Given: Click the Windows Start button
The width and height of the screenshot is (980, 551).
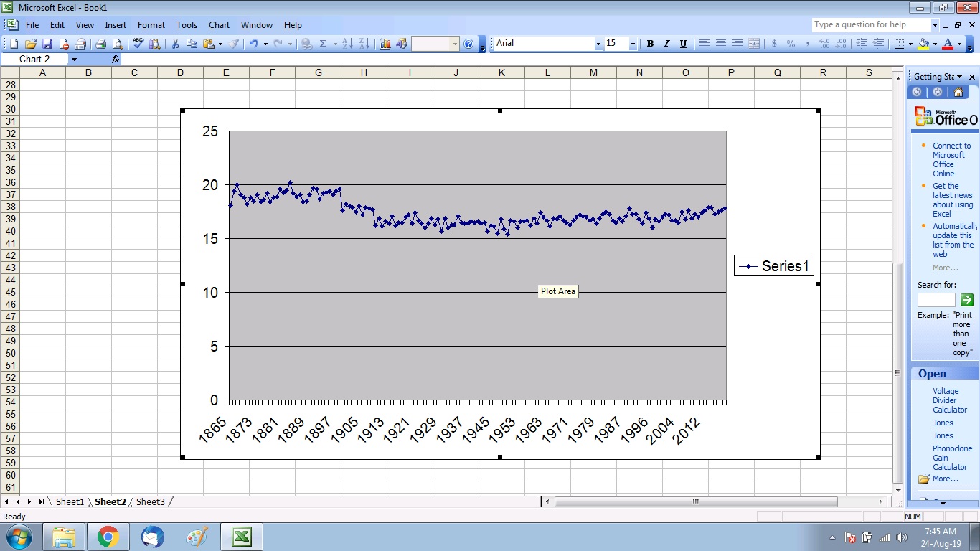Looking at the screenshot, I should (18, 537).
